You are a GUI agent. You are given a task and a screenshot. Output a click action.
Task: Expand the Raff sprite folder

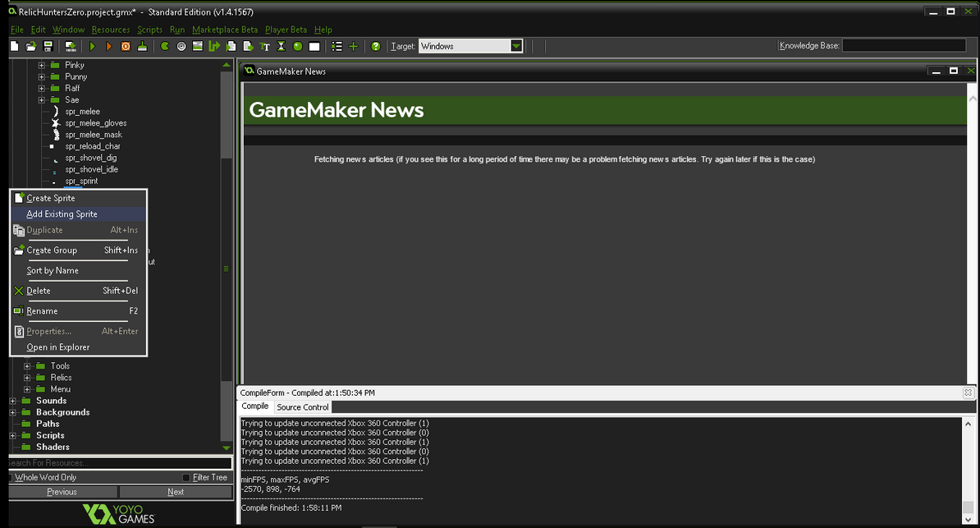(41, 88)
